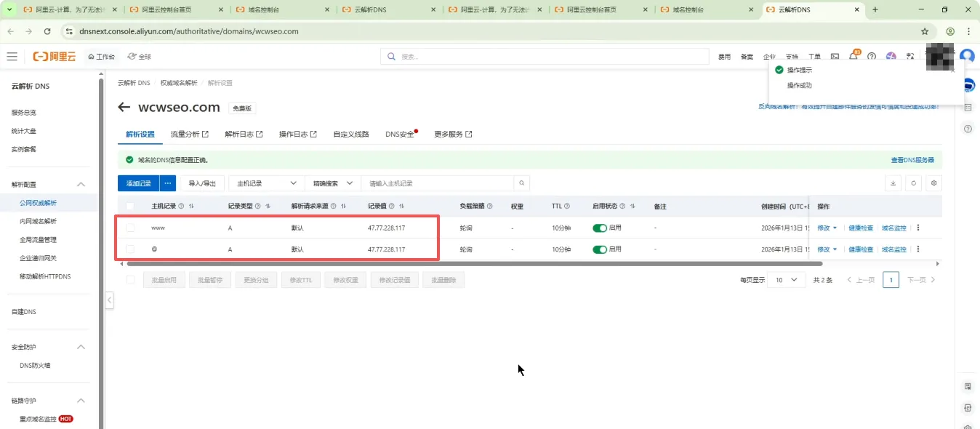Click the 添加记录 button
Image resolution: width=980 pixels, height=429 pixels.
(x=138, y=183)
